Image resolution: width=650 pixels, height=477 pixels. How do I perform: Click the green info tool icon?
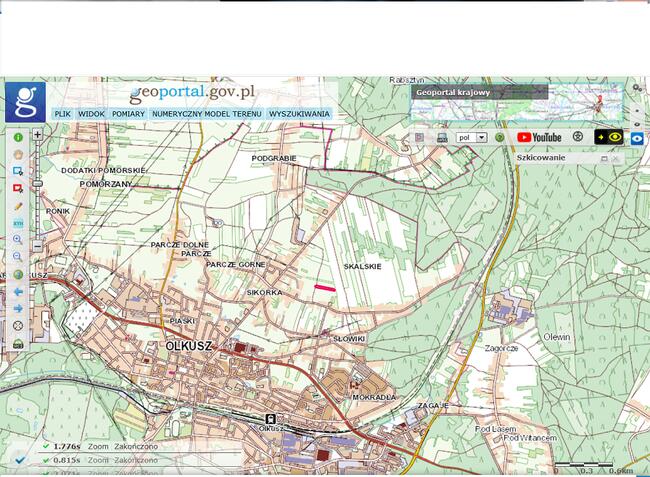[x=17, y=137]
